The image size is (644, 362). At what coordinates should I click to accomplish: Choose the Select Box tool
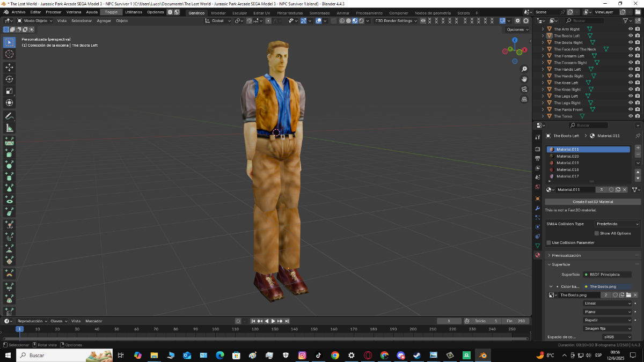[x=9, y=42]
